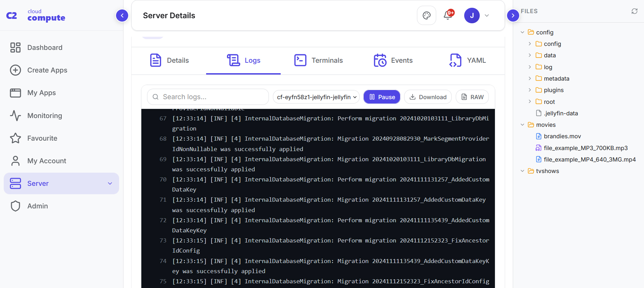644x288 pixels.
Task: Click the Server stack icon in the sidebar
Action: coord(16,183)
